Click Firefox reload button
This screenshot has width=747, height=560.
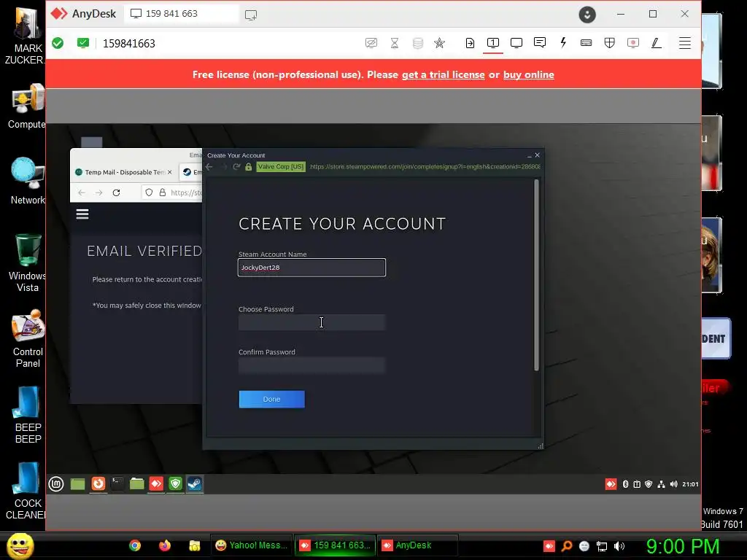tap(116, 192)
